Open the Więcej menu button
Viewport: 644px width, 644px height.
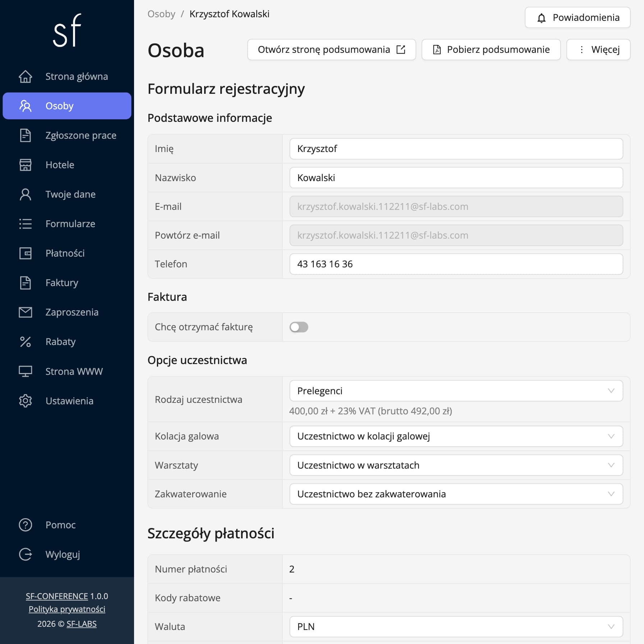tap(598, 50)
